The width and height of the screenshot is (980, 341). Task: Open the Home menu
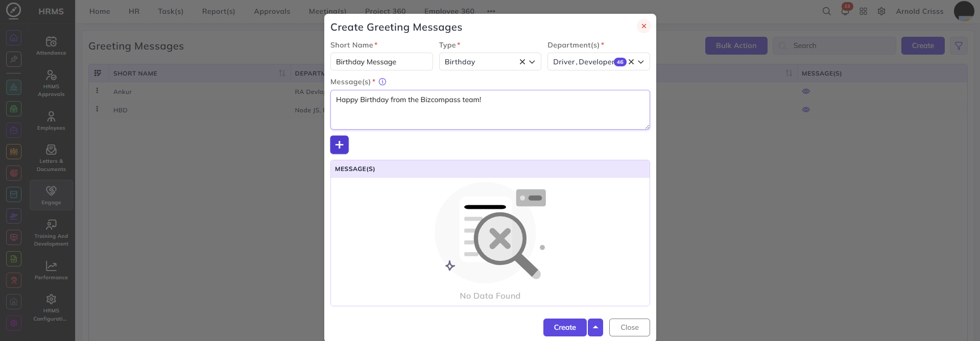100,11
